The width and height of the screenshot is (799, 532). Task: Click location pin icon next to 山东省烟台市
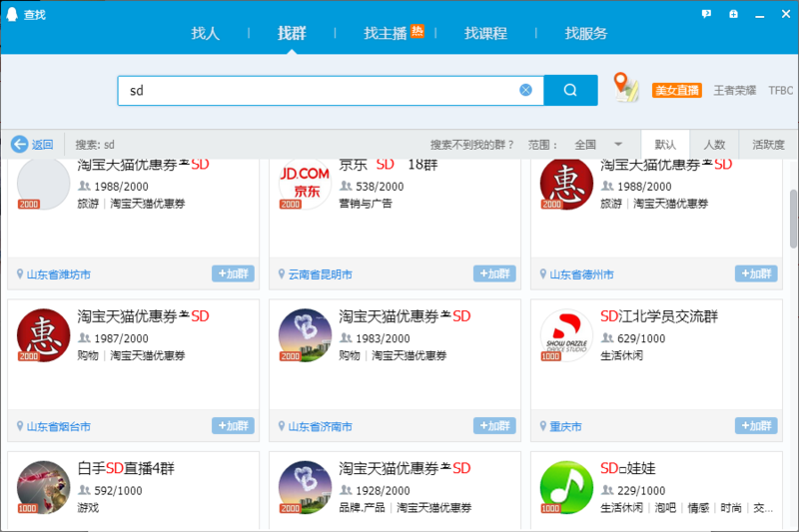point(20,426)
